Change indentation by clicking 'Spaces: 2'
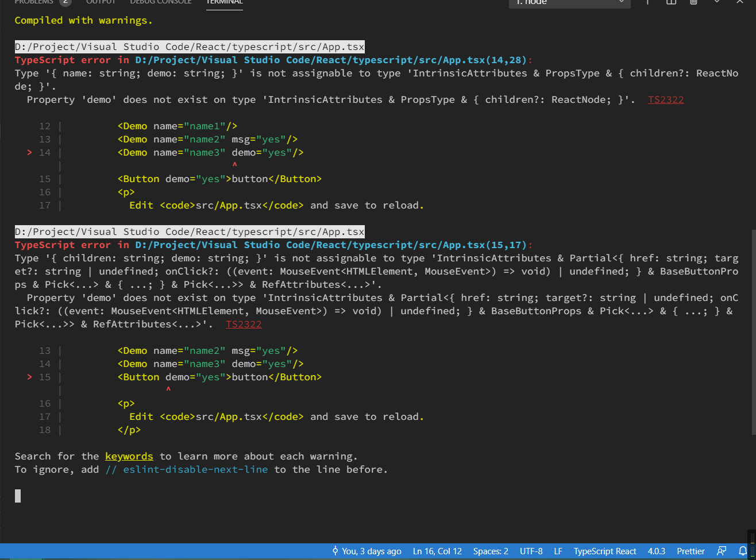The height and width of the screenshot is (560, 756). click(490, 551)
